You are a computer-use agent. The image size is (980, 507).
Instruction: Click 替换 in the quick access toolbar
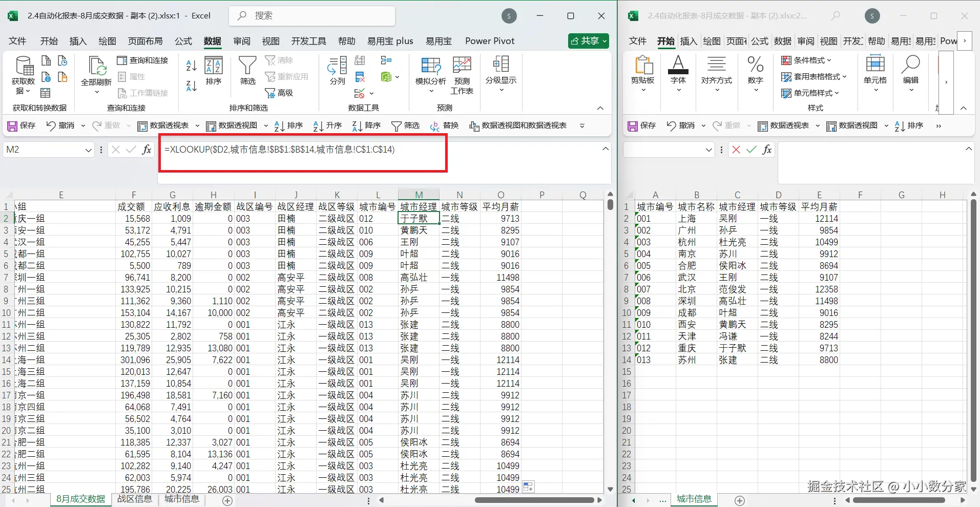click(x=445, y=125)
